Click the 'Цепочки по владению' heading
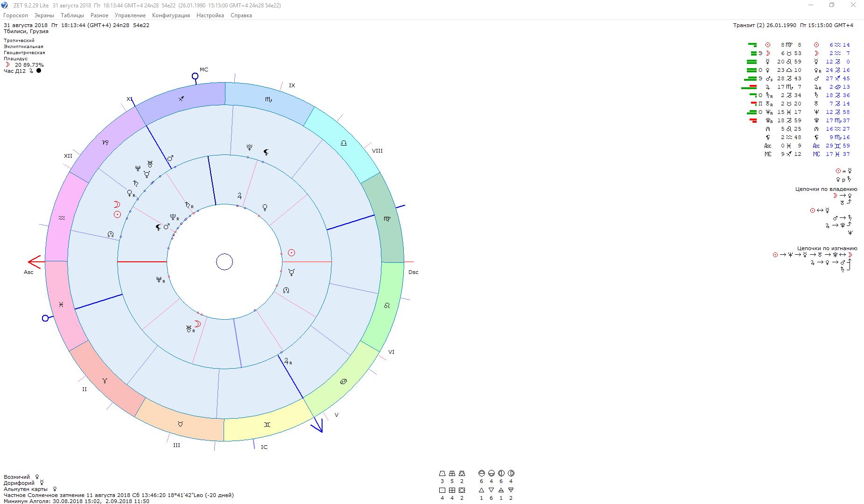The image size is (864, 504). pos(826,189)
